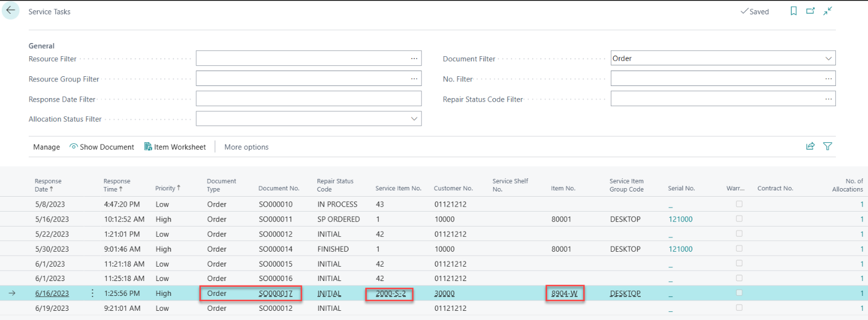Viewport: 868px width, 320px height.
Task: Toggle Warranty checkbox for SO000014 row
Action: (x=739, y=249)
